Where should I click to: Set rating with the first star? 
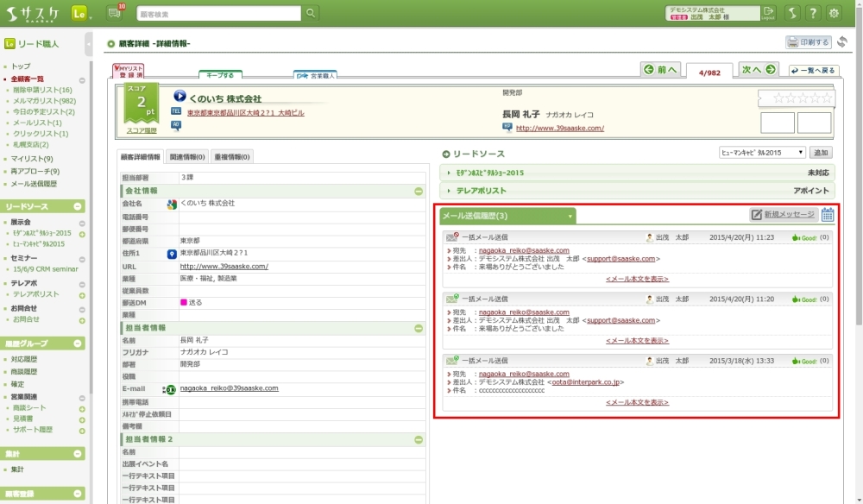coord(778,98)
